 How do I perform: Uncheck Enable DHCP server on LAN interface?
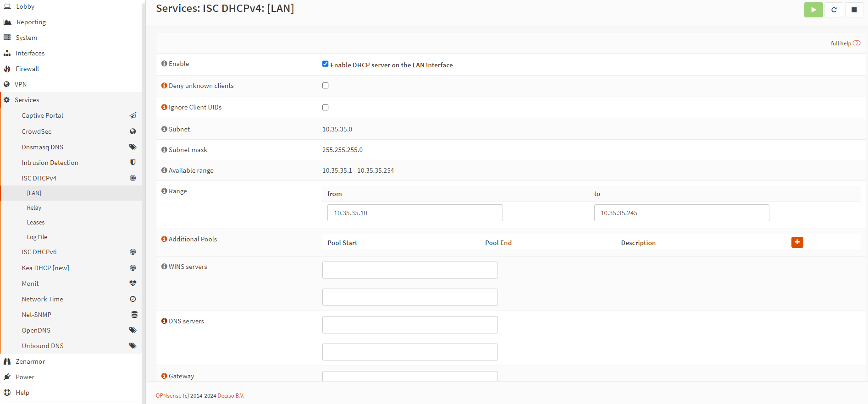pyautogui.click(x=325, y=64)
